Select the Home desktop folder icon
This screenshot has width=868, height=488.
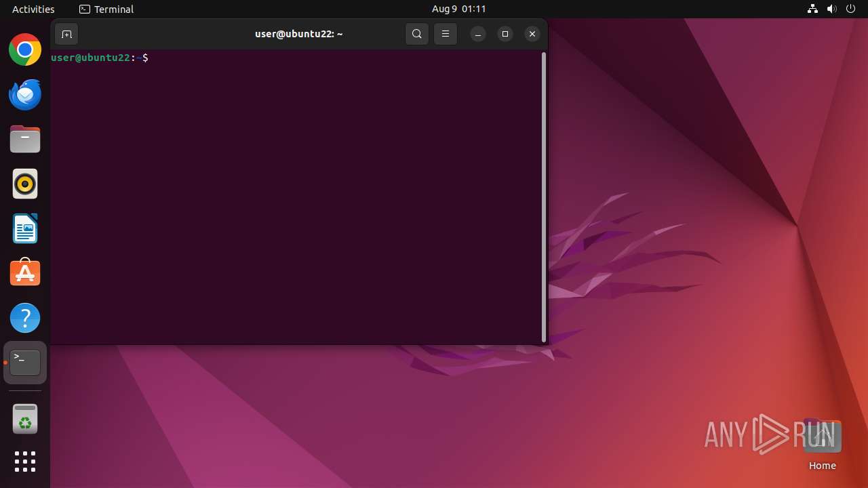point(822,445)
